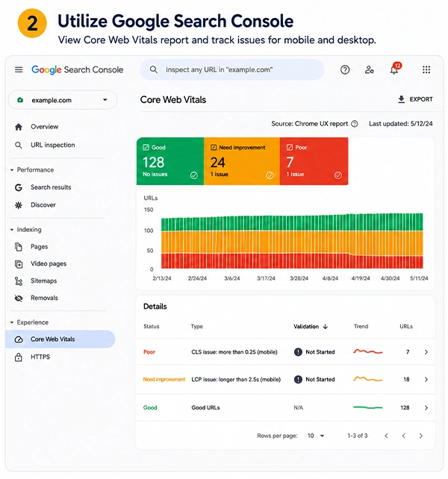Toggle the Good checkbox in summary card
The width and height of the screenshot is (448, 479).
click(x=146, y=148)
